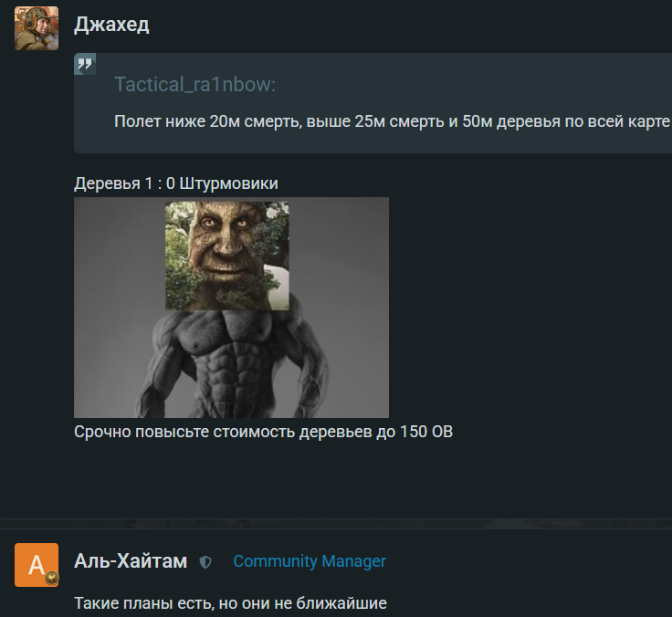Viewport: 672px width, 617px height.
Task: Open the username Джахед profile
Action: (111, 25)
